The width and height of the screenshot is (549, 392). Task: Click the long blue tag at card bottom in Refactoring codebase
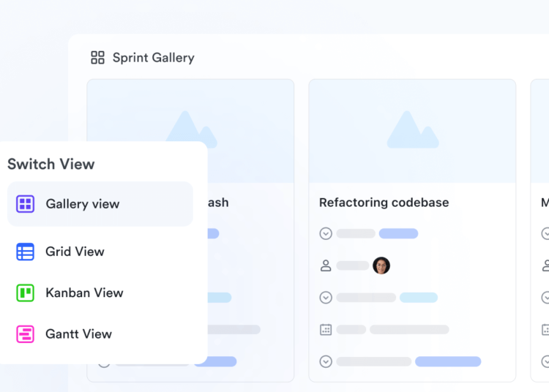click(x=448, y=361)
